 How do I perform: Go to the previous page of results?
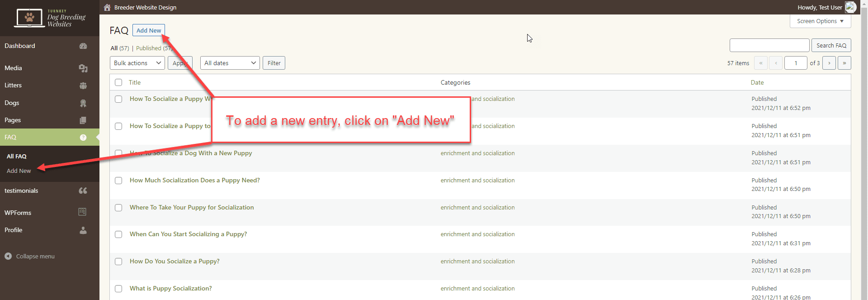pos(776,63)
